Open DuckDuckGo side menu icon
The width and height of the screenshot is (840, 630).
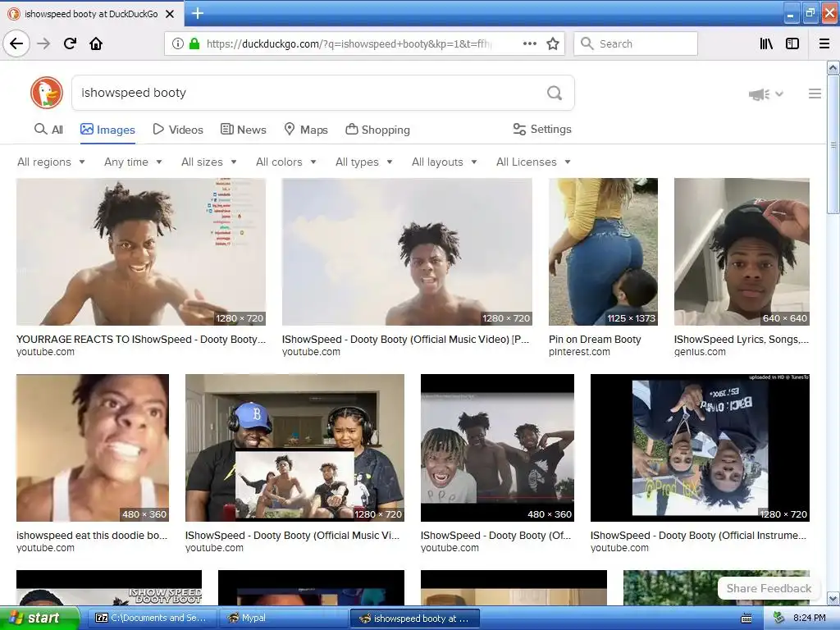click(x=815, y=94)
